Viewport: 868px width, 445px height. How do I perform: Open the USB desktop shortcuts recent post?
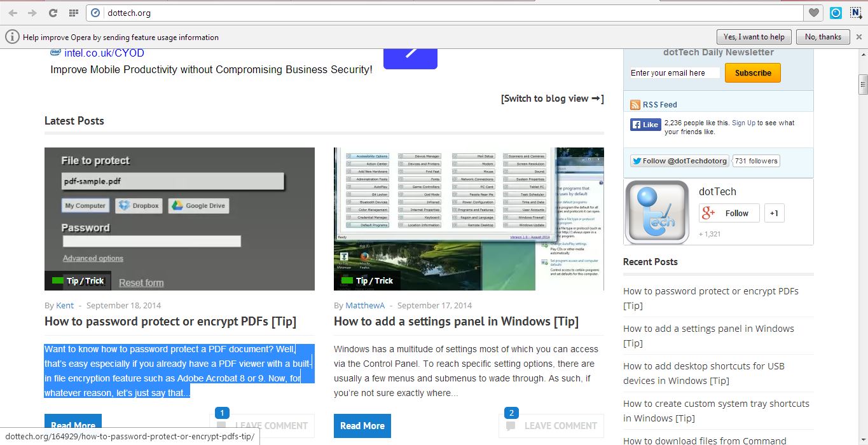click(x=704, y=373)
